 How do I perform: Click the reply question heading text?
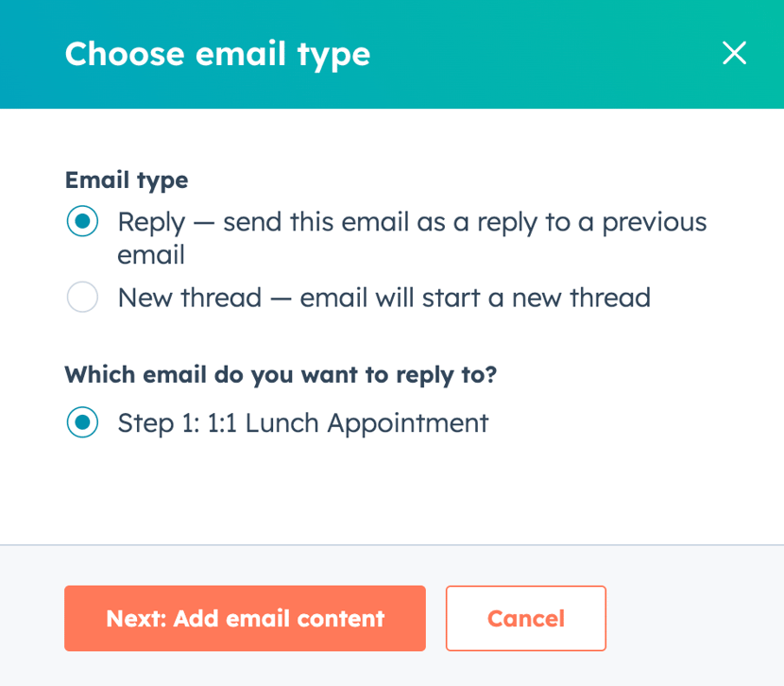[x=279, y=374]
